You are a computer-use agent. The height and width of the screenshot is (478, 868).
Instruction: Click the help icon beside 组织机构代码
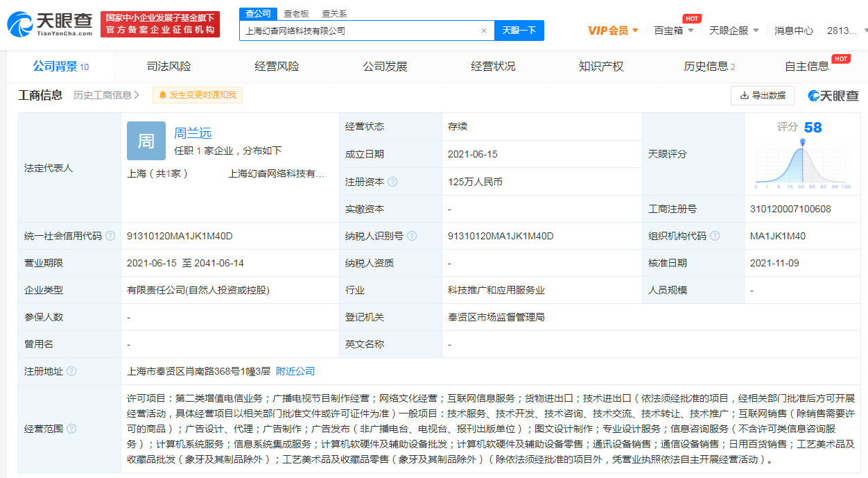715,237
